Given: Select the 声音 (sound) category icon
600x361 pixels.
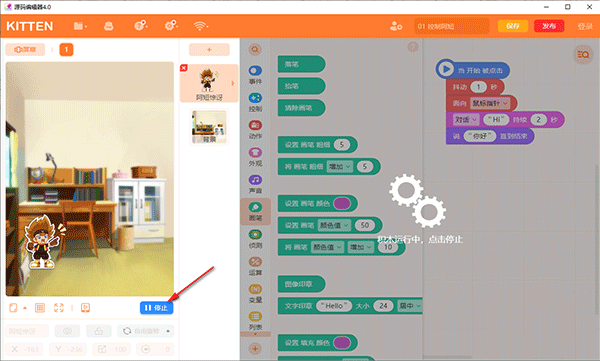Looking at the screenshot, I should click(x=255, y=180).
